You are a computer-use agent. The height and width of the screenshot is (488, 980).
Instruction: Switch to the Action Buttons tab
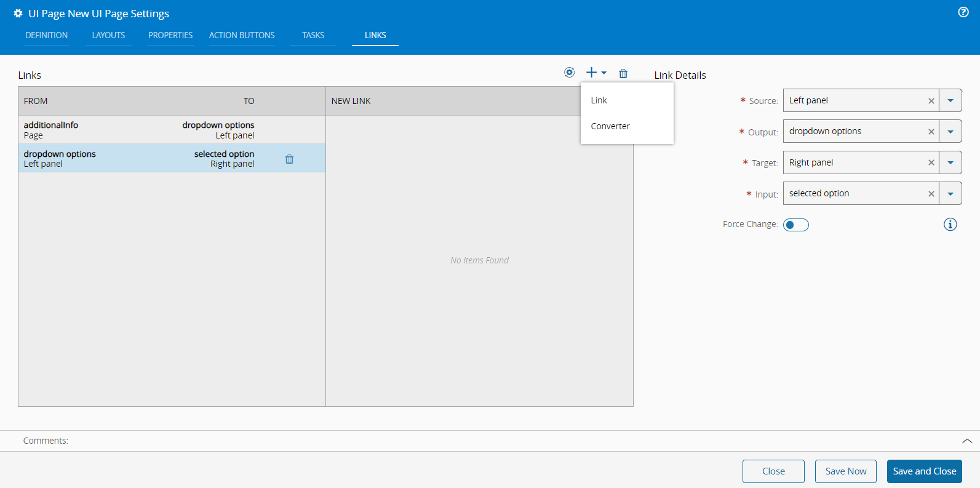[242, 35]
